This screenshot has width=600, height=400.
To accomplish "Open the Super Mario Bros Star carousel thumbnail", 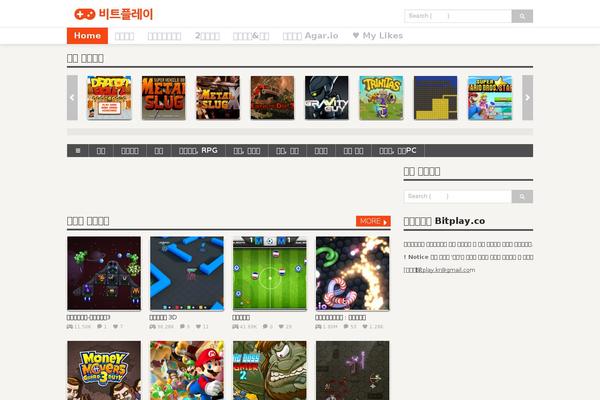I will (x=490, y=98).
